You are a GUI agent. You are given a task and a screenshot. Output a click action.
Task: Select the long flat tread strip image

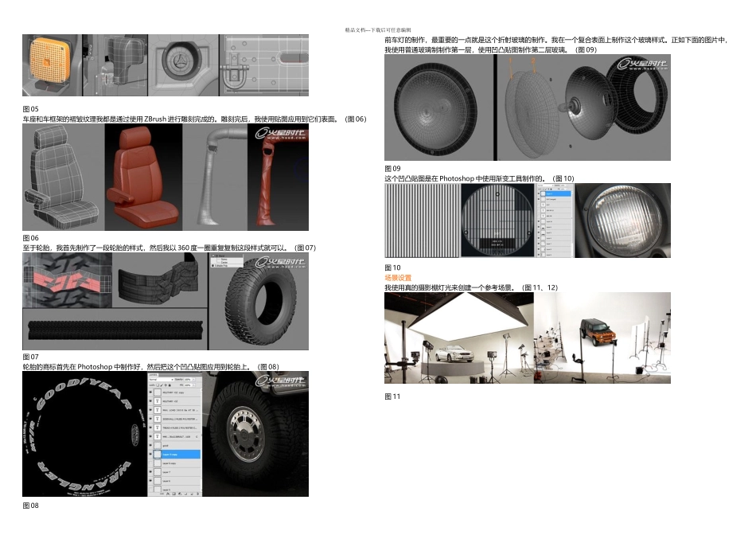pyautogui.click(x=115, y=330)
